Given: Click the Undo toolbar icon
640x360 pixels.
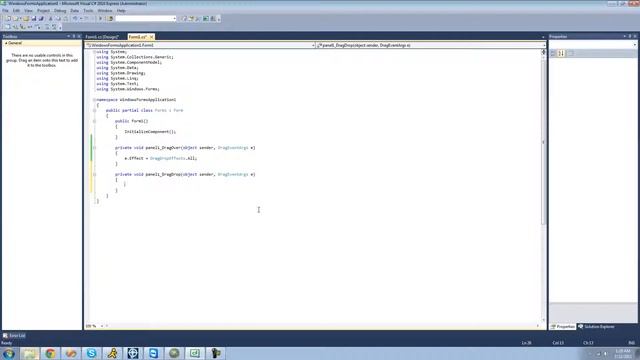Looking at the screenshot, I should tap(75, 18).
